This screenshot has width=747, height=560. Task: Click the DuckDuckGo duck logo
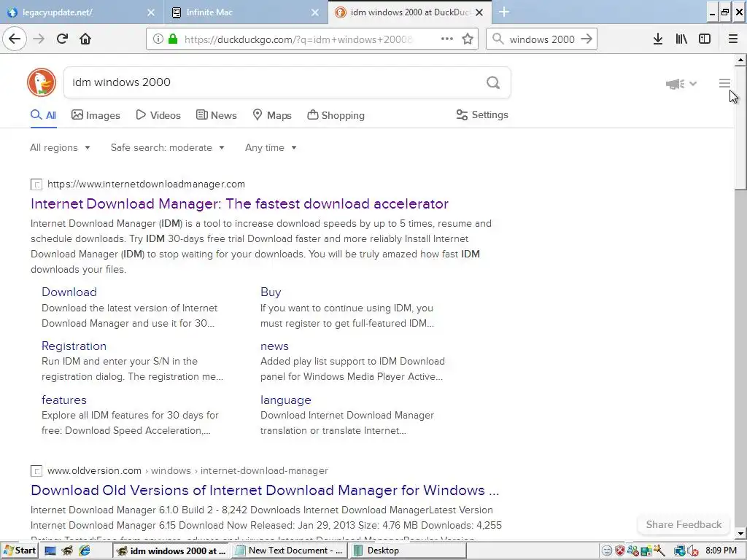pyautogui.click(x=42, y=82)
